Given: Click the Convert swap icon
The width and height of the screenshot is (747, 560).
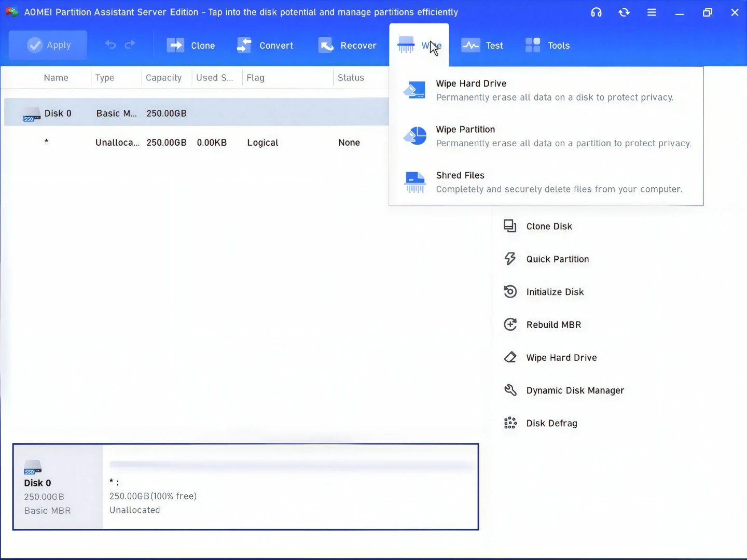Looking at the screenshot, I should (244, 46).
